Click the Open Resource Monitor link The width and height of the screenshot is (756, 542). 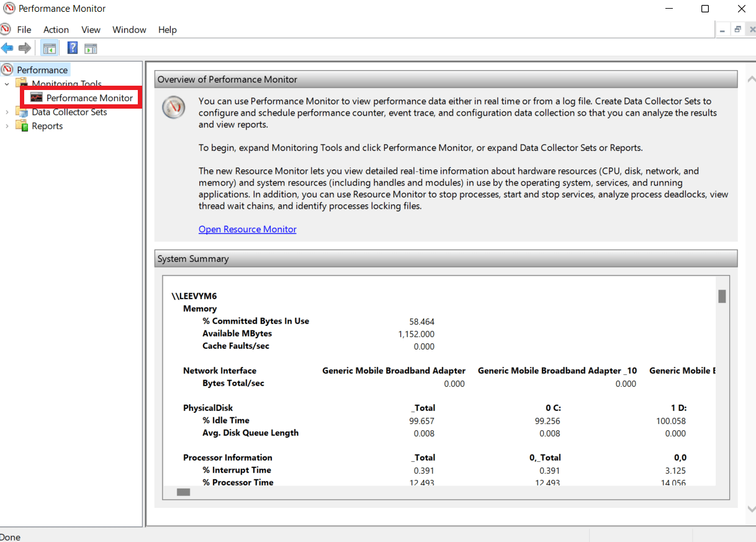(x=247, y=229)
